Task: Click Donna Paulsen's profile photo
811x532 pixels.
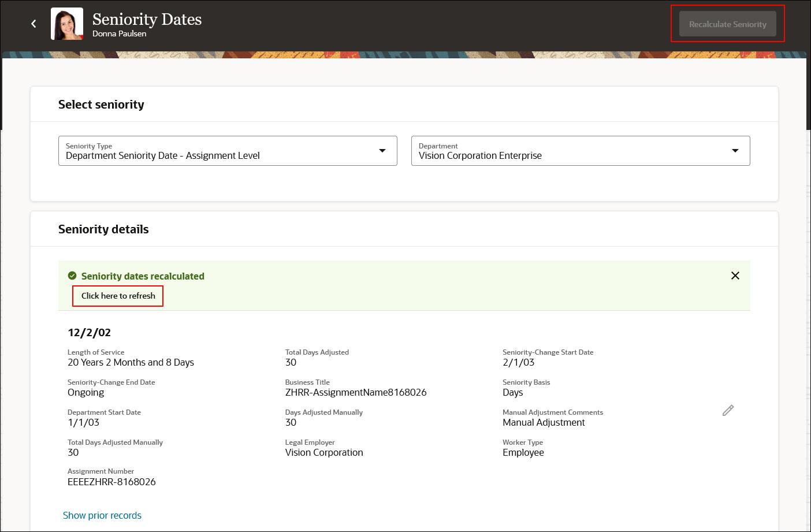Action: [x=67, y=24]
